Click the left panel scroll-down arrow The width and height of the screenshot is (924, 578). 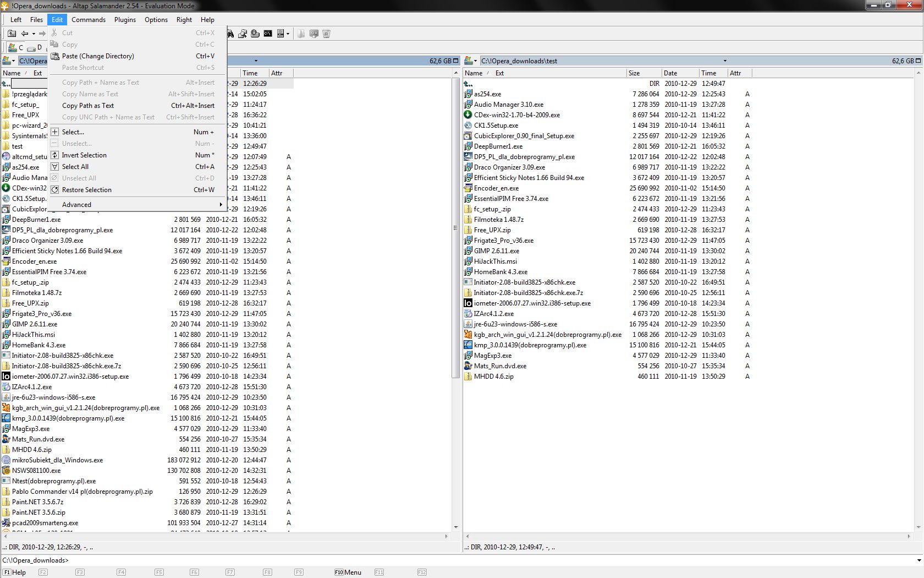455,527
